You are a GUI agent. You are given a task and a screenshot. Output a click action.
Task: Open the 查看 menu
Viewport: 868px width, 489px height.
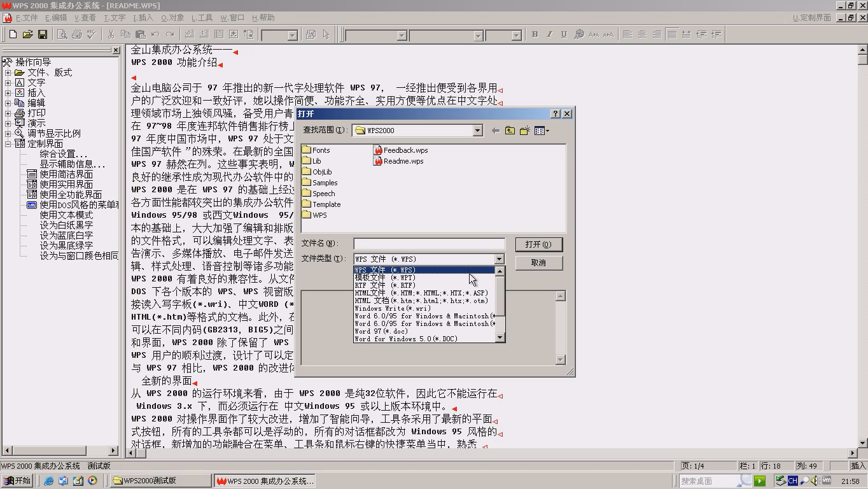[x=85, y=18]
